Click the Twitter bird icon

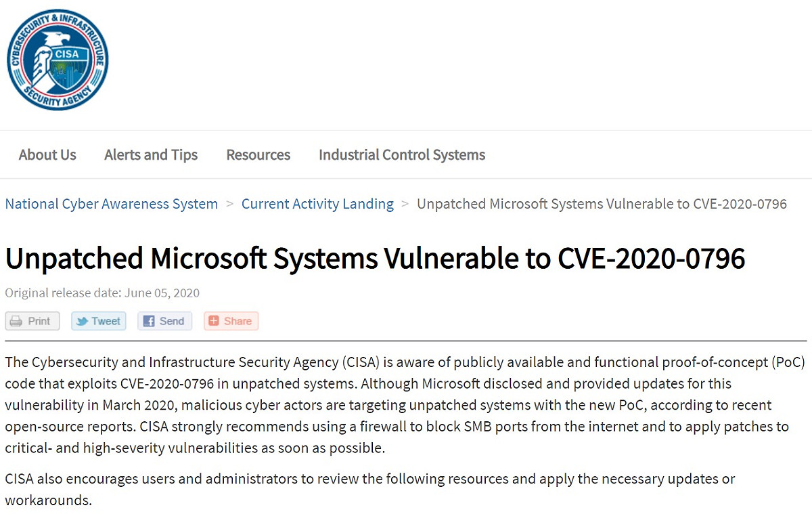click(82, 321)
